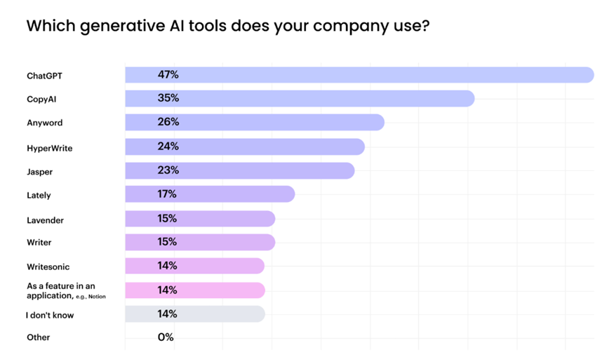The height and width of the screenshot is (364, 607).
Task: Select the CopyAI 35% bar
Action: click(x=300, y=99)
